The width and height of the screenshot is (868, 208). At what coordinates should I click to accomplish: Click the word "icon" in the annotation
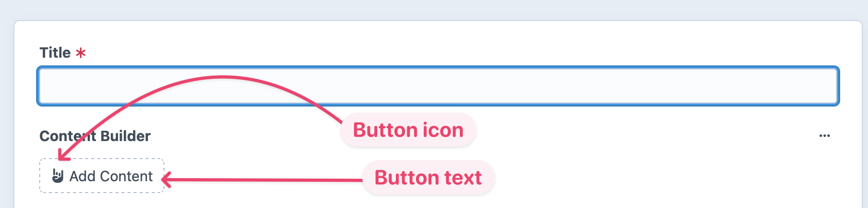(x=443, y=130)
